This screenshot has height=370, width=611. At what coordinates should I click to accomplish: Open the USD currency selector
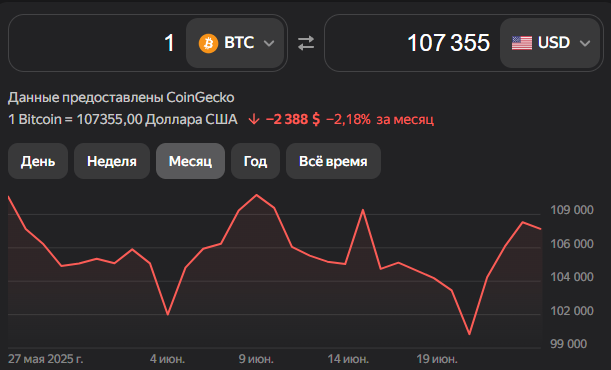[550, 43]
